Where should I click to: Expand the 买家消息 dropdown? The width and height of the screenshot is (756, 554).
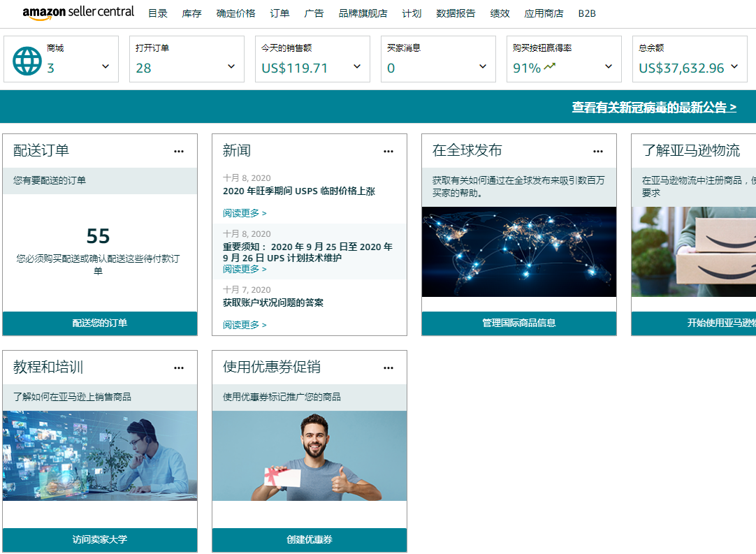point(483,66)
